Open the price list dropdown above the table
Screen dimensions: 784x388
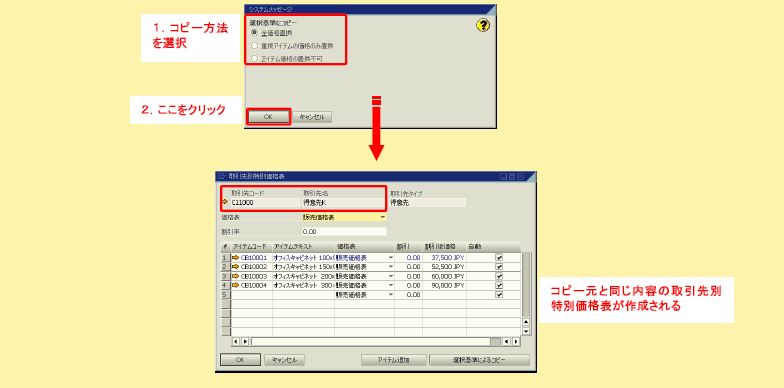pyautogui.click(x=382, y=217)
